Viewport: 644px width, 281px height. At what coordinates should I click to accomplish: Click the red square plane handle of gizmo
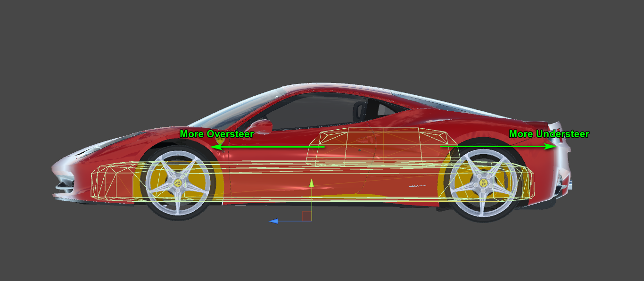(306, 216)
